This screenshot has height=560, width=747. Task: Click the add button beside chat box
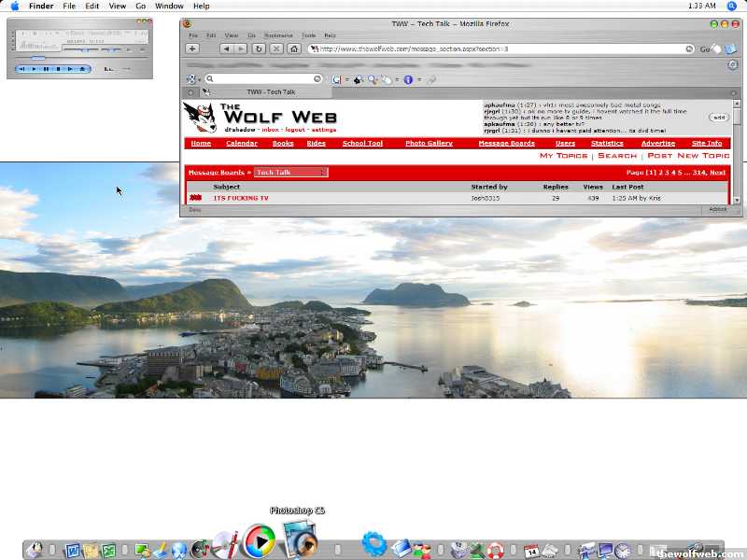[719, 118]
